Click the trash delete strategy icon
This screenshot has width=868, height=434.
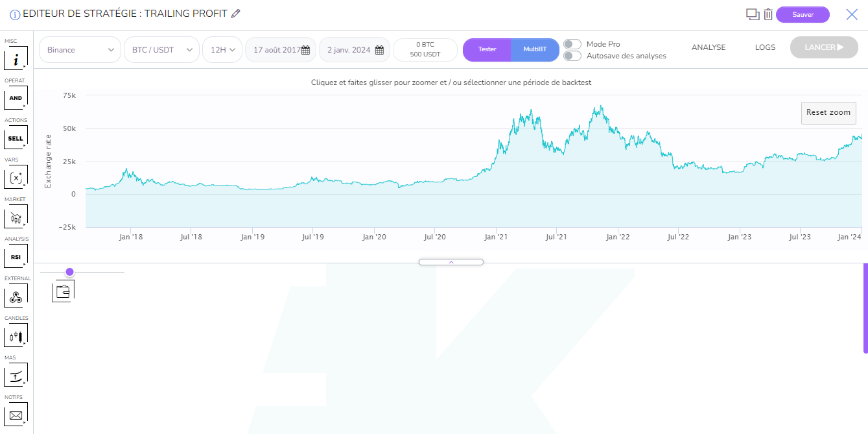click(768, 14)
